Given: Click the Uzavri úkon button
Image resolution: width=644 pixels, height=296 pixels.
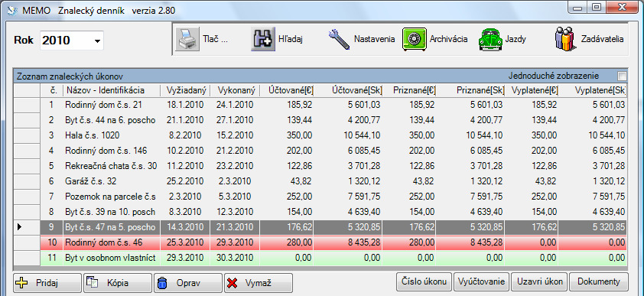Looking at the screenshot, I should click(539, 282).
